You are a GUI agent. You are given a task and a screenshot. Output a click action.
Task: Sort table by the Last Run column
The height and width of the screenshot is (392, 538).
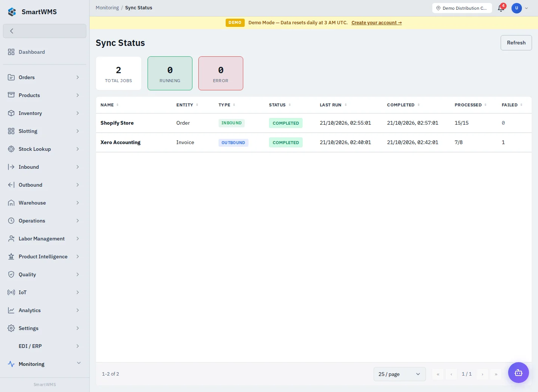tap(333, 105)
